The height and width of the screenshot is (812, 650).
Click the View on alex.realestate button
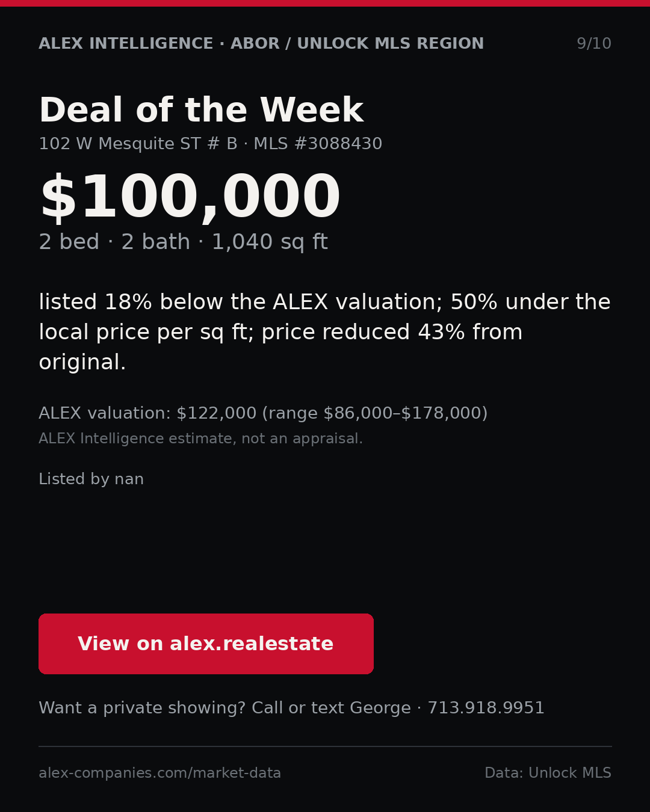pos(206,644)
